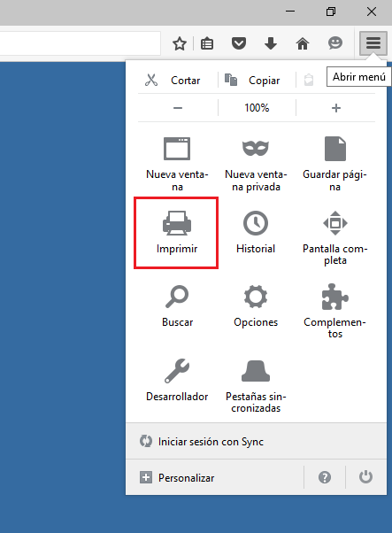
Task: Click the hamburger menu button
Action: [x=373, y=43]
